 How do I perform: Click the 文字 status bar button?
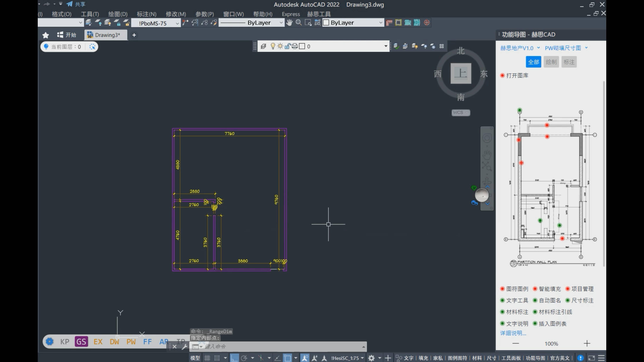pos(409,358)
